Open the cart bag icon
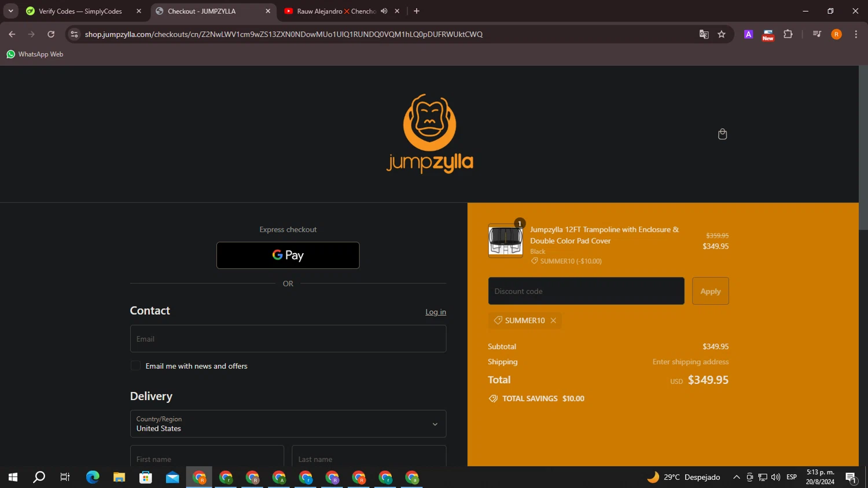Viewport: 868px width, 488px height. click(722, 134)
